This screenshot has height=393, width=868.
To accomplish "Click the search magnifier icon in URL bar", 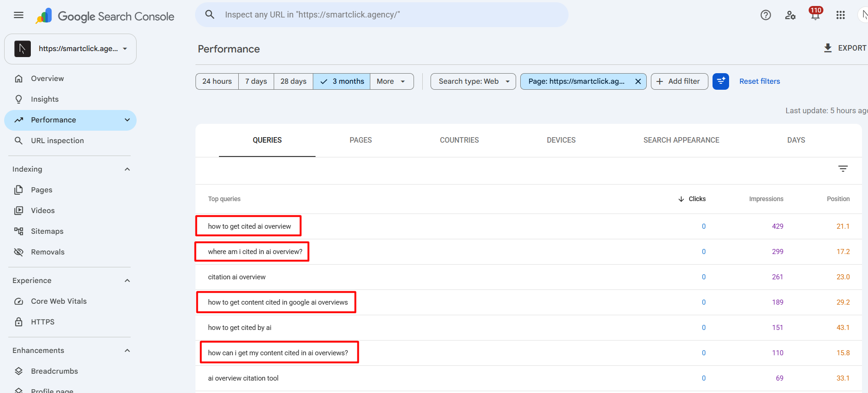I will click(210, 15).
